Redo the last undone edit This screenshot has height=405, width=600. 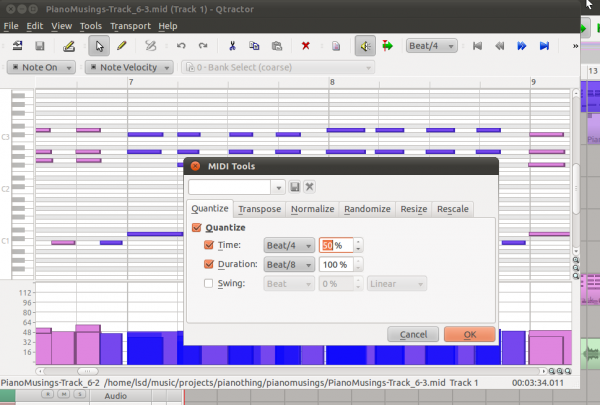coord(203,46)
